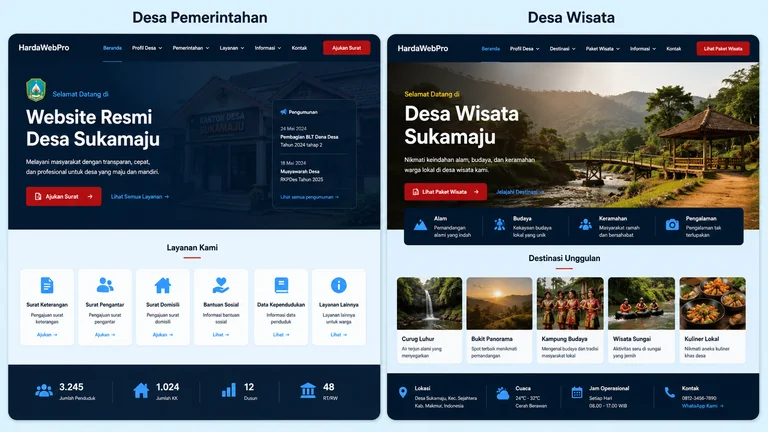The image size is (768, 432).
Task: Open the Kampung Budaya dancers thumbnail
Action: point(570,303)
